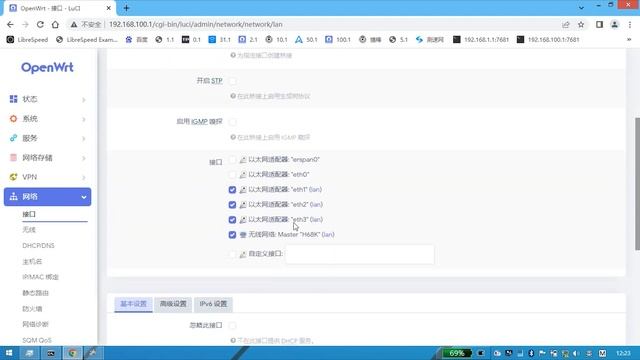The height and width of the screenshot is (360, 640).
Task: Click the 自定义接口 text input field
Action: pos(360,254)
